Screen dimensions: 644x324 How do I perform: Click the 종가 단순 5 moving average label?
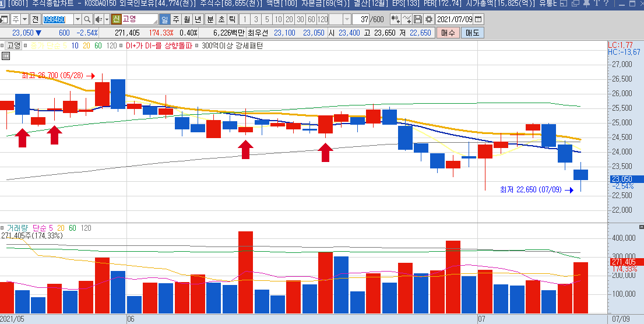[48, 45]
